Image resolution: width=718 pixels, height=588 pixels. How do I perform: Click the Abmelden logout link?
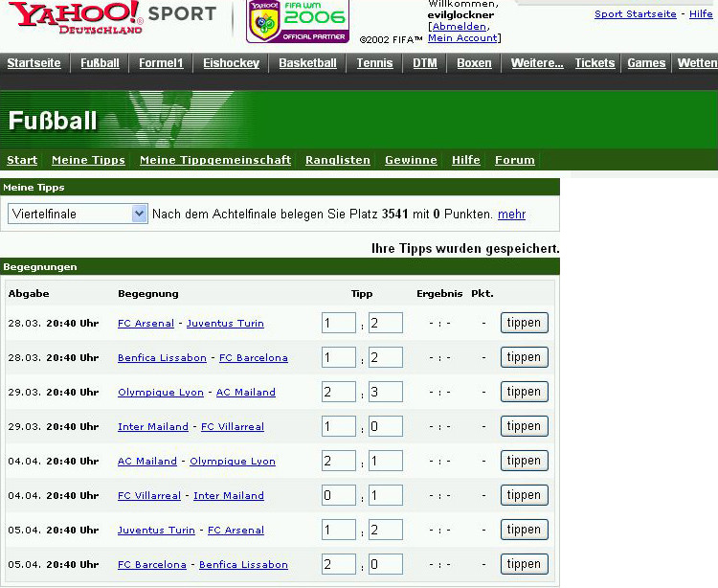tap(459, 27)
